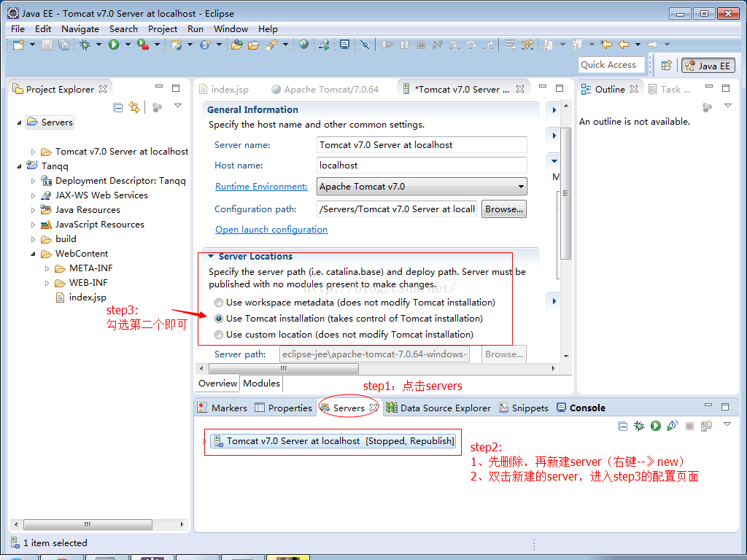Click Collapse All in Project Explorer toolbar
Viewport: 747px width, 560px height.
pyautogui.click(x=118, y=107)
